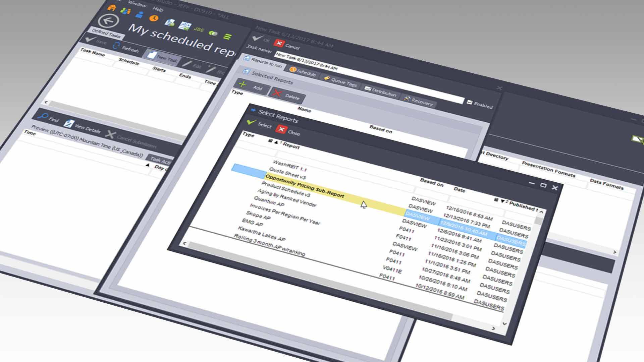Open the Queue Tags tab

point(340,81)
